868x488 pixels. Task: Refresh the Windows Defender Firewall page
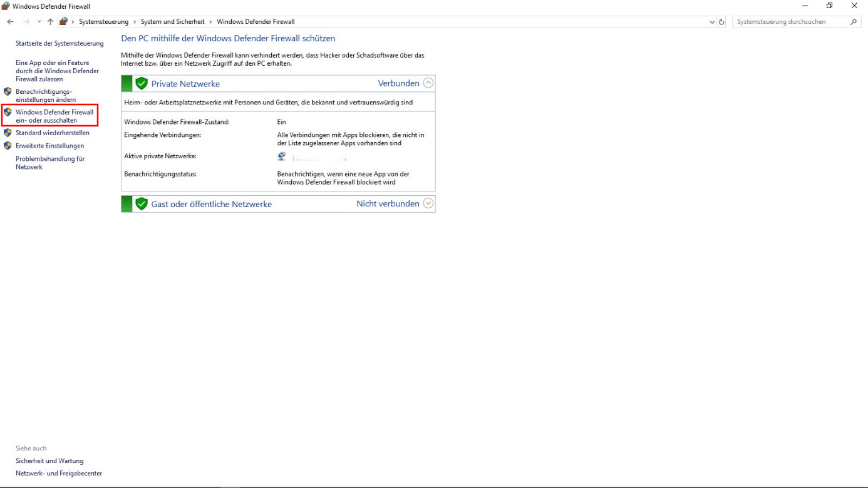721,22
